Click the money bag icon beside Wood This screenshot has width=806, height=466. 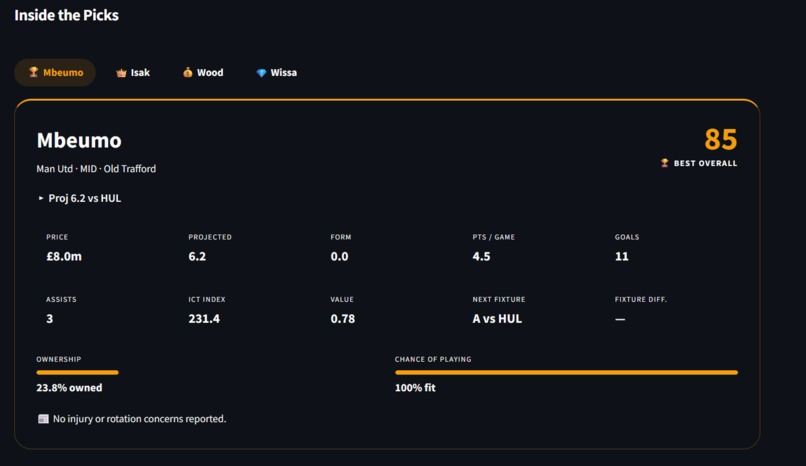pyautogui.click(x=188, y=72)
